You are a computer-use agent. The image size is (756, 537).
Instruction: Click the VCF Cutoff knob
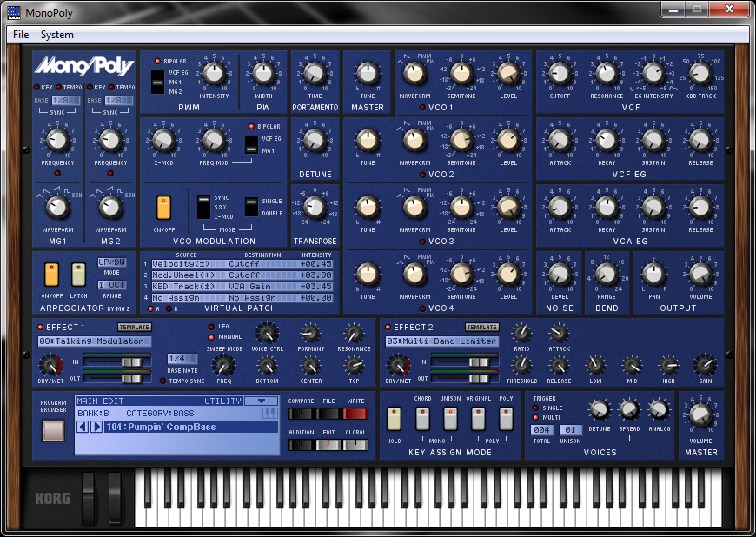coord(560,74)
